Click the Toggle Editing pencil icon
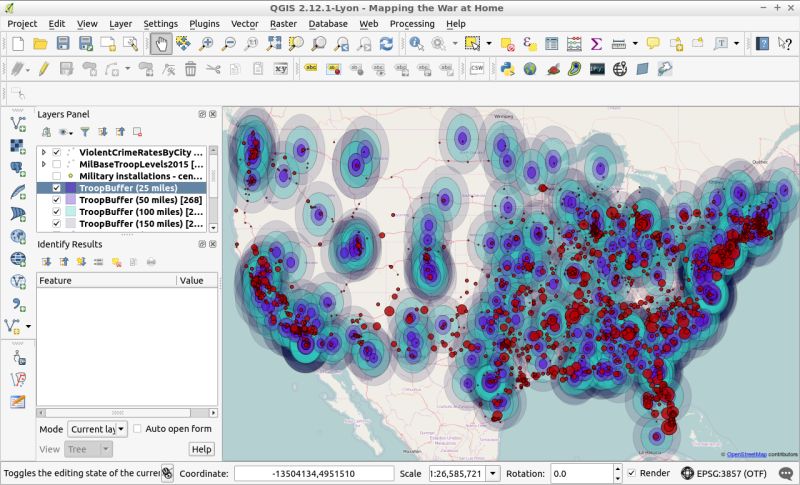The image size is (800, 485). (x=44, y=68)
